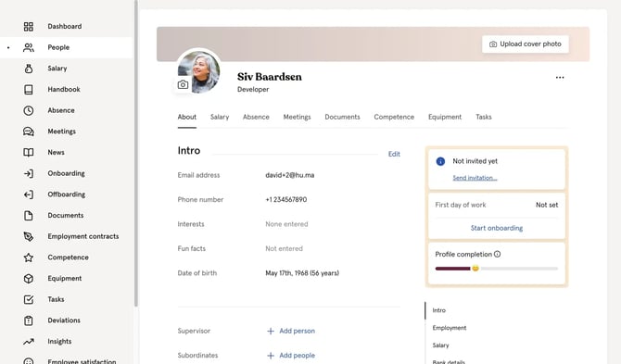Viewport: 621px width, 364px height.
Task: Switch to the Salary profile tab
Action: click(220, 117)
